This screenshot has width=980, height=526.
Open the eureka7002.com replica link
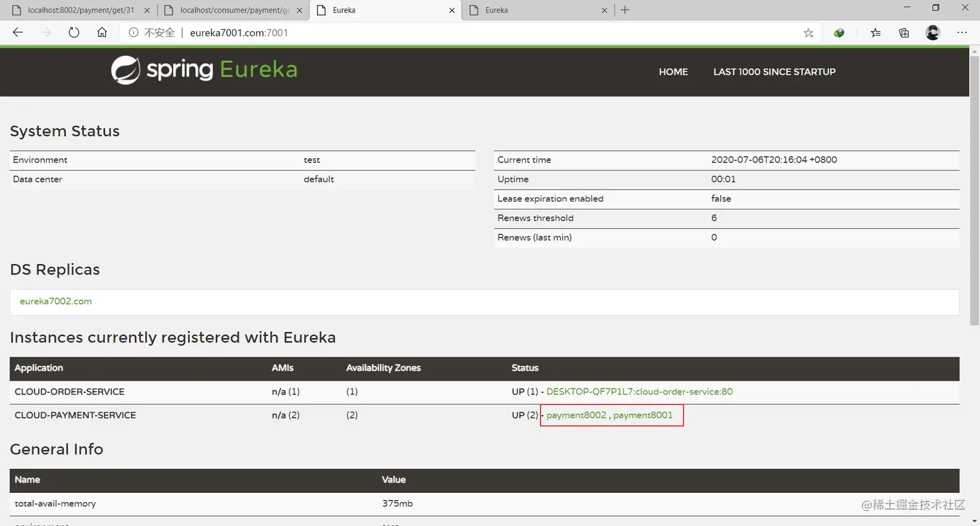click(56, 302)
